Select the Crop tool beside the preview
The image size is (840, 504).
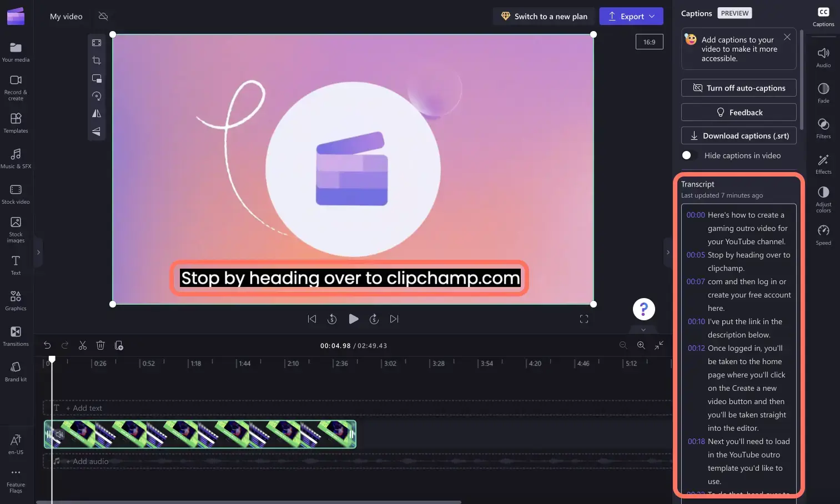pyautogui.click(x=97, y=60)
